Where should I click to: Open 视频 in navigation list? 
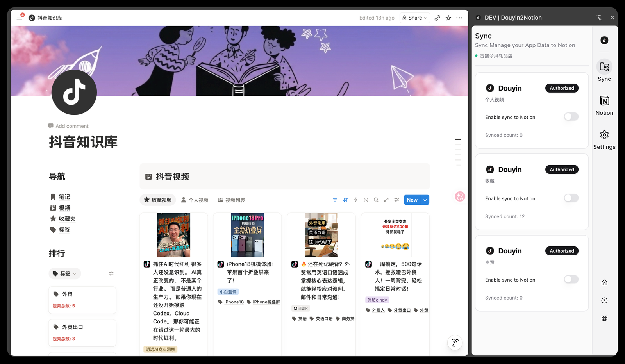click(x=60, y=208)
